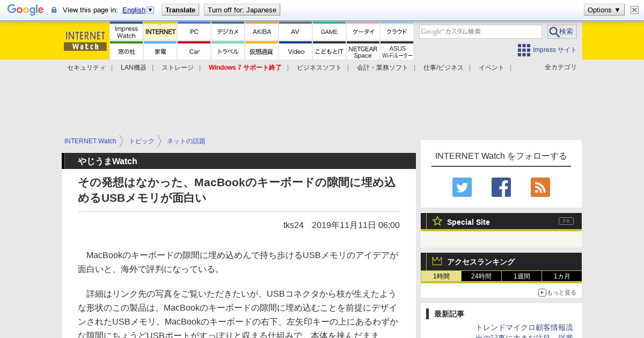Open Windows 7 サポート終了 link
This screenshot has width=644, height=338.
[x=245, y=68]
